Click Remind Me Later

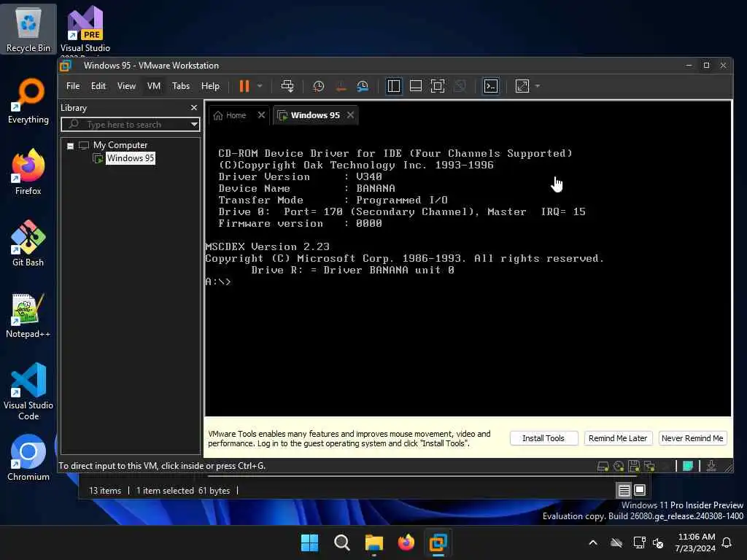click(x=617, y=438)
